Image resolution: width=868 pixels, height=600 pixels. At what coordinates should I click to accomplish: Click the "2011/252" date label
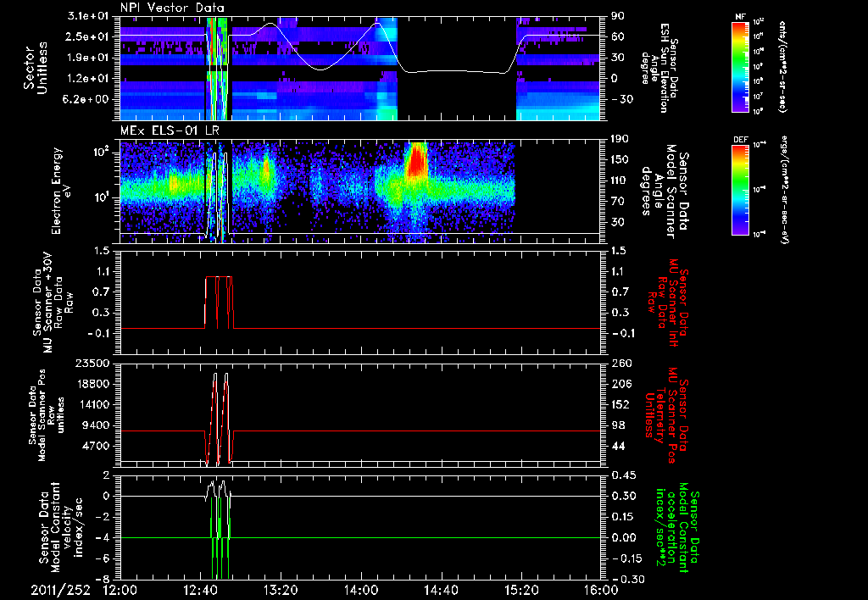point(60,590)
